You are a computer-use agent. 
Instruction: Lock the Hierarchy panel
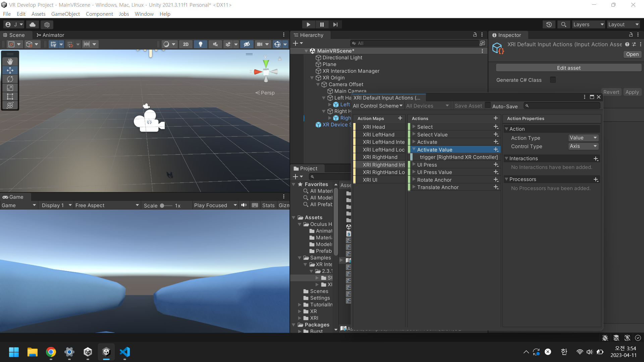coord(475,35)
